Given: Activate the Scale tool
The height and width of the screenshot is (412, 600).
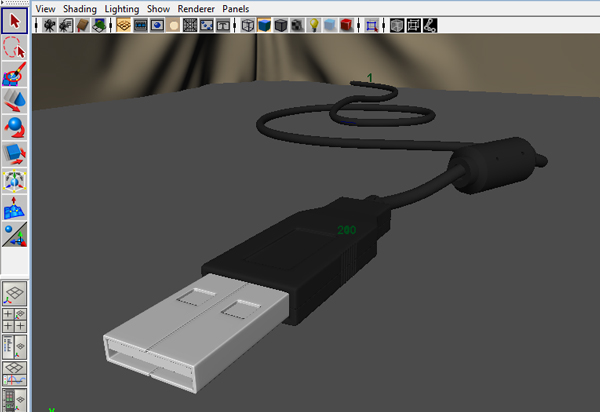Looking at the screenshot, I should pyautogui.click(x=15, y=154).
